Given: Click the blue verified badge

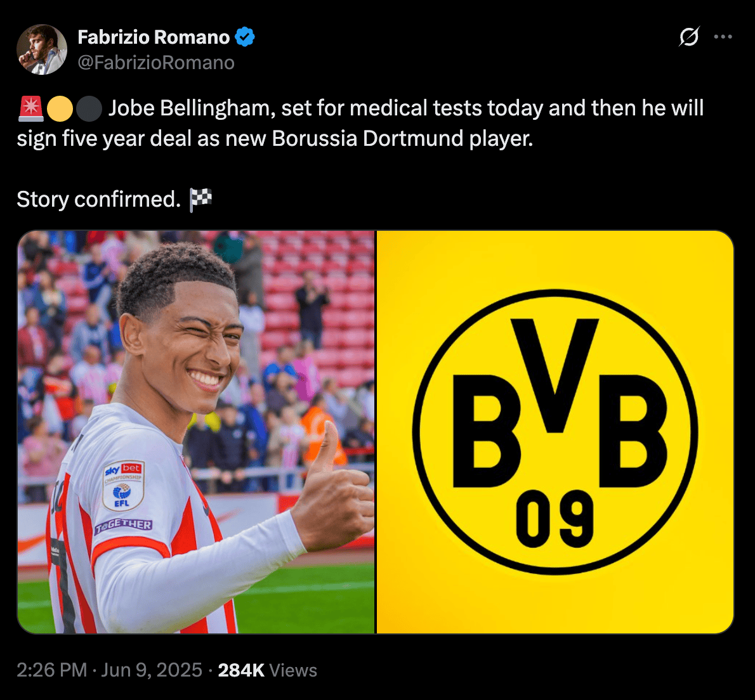Looking at the screenshot, I should [x=245, y=37].
